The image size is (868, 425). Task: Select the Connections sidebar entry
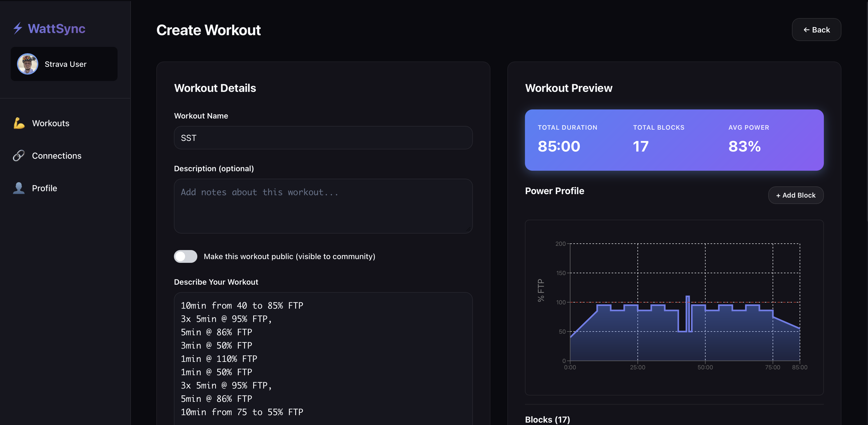[x=57, y=156]
